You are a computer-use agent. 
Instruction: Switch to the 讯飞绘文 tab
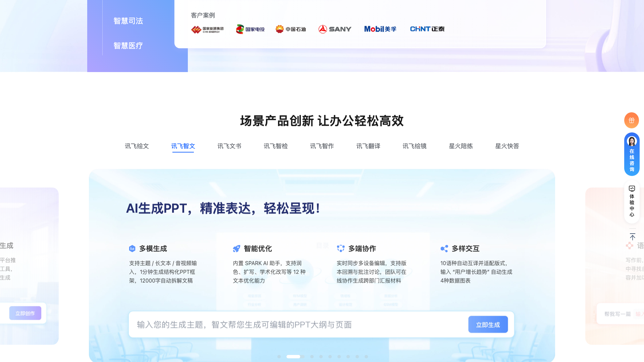tap(137, 146)
